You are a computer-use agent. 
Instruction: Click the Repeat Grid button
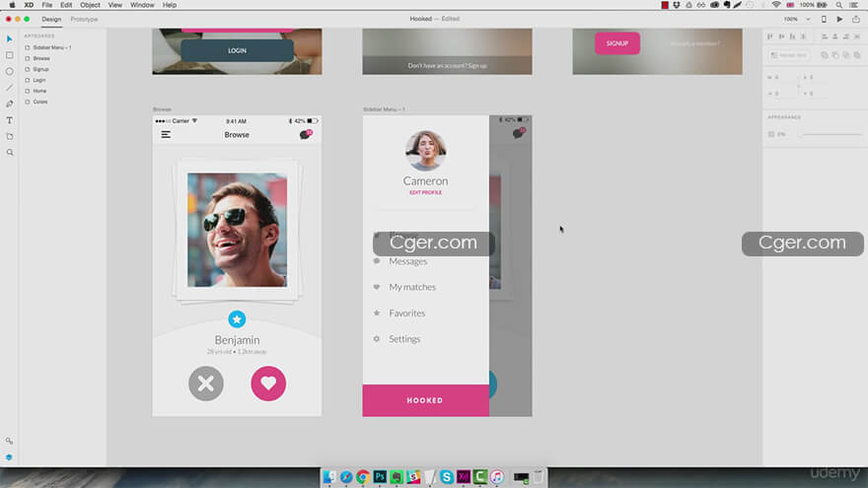(x=789, y=55)
